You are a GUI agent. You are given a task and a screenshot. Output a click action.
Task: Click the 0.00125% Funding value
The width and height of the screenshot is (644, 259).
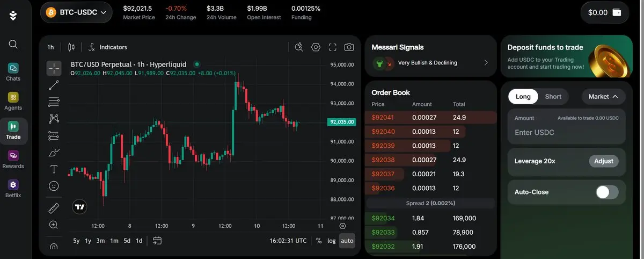(306, 9)
